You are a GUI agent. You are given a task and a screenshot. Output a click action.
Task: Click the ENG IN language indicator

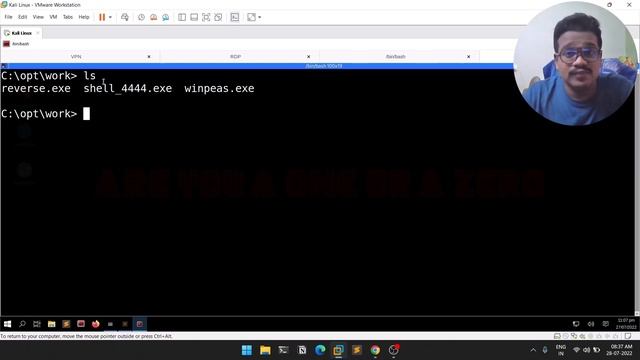coord(561,350)
